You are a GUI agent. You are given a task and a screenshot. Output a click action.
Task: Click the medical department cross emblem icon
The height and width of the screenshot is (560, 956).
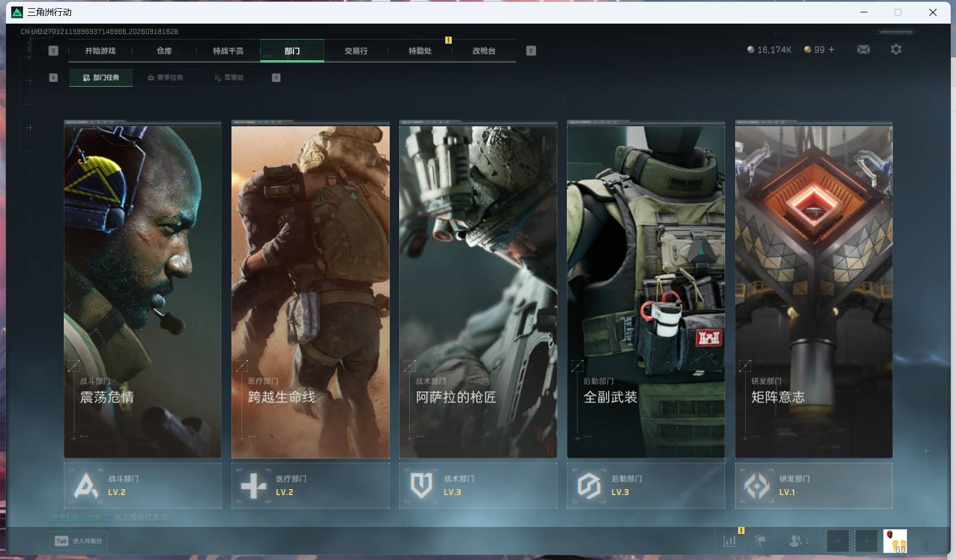click(x=254, y=486)
